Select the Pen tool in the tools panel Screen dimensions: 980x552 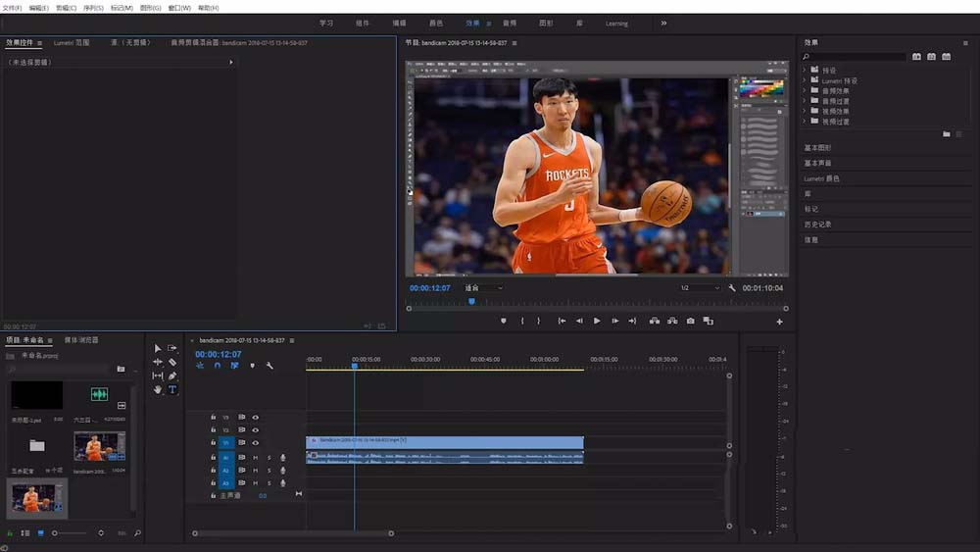(172, 376)
